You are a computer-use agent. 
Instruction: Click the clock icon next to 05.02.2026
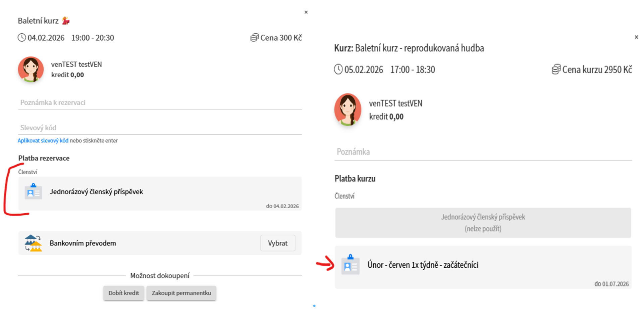(x=338, y=70)
